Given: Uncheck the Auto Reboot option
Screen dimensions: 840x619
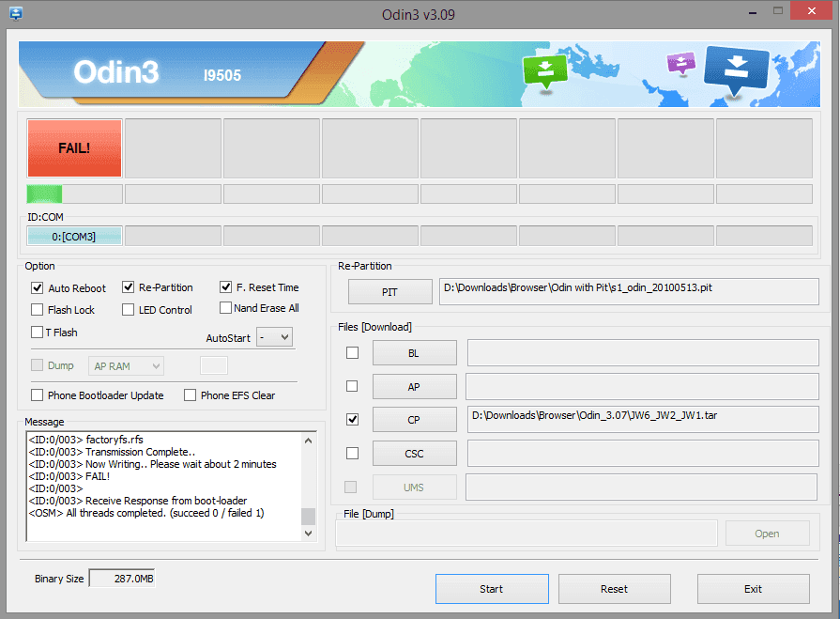Looking at the screenshot, I should pyautogui.click(x=37, y=287).
